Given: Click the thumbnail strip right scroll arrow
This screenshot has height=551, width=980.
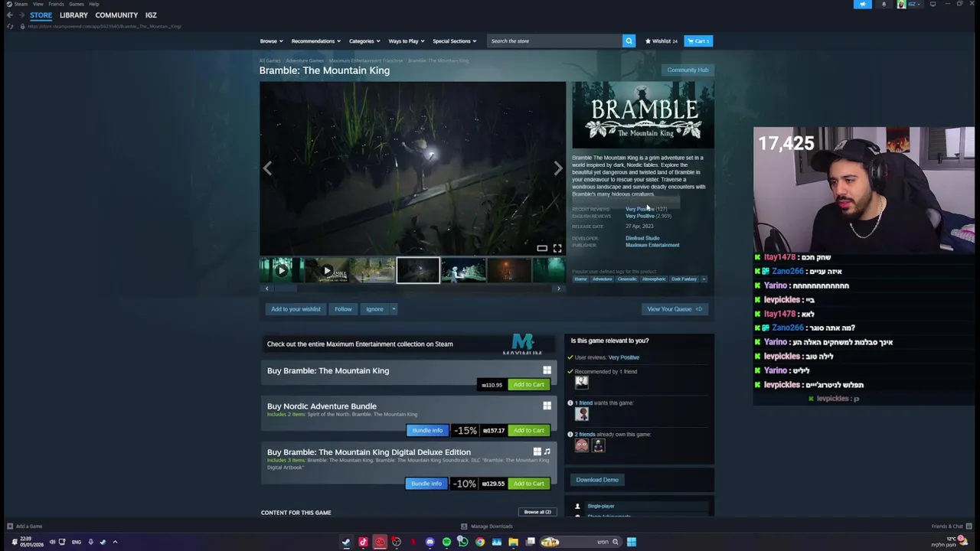Looking at the screenshot, I should 558,289.
